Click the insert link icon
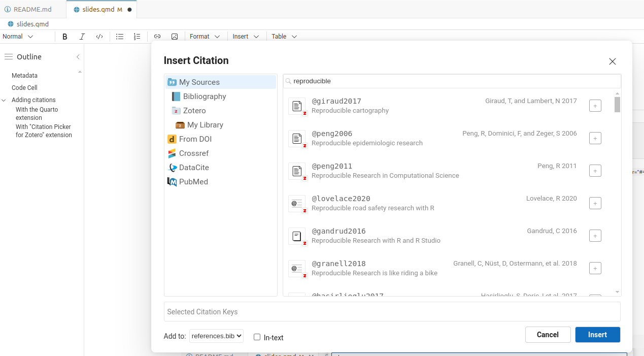Image resolution: width=644 pixels, height=356 pixels. coord(157,37)
